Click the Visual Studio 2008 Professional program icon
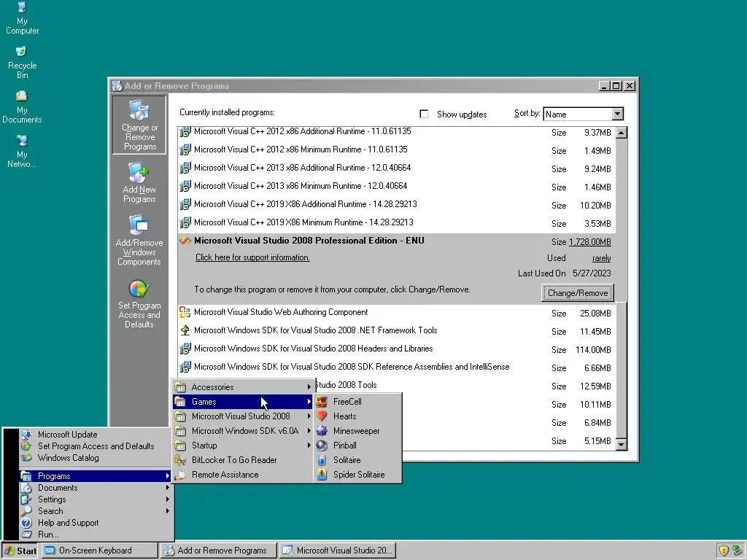This screenshot has height=560, width=747. (185, 241)
